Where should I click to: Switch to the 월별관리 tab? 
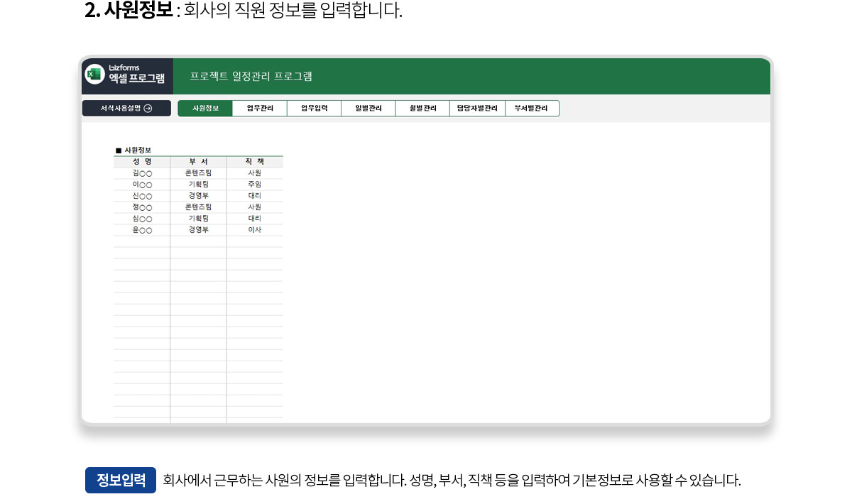pos(422,109)
